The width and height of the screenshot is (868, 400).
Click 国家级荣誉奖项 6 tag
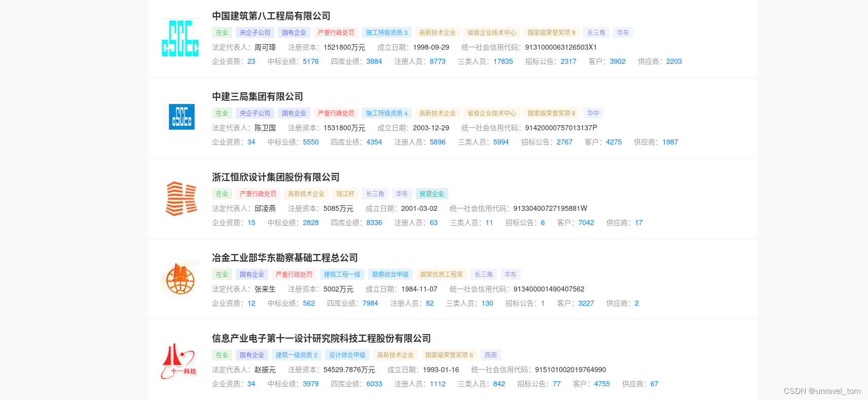coord(449,355)
